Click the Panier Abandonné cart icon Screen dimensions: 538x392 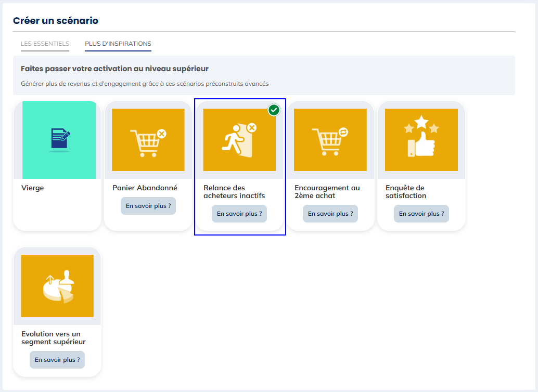148,140
